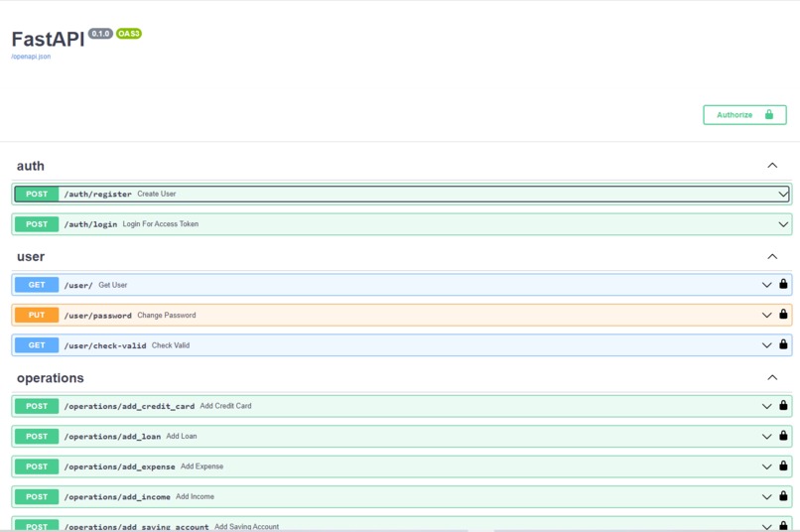The height and width of the screenshot is (532, 800).
Task: Click the lock icon on /user/password row
Action: pos(783,315)
